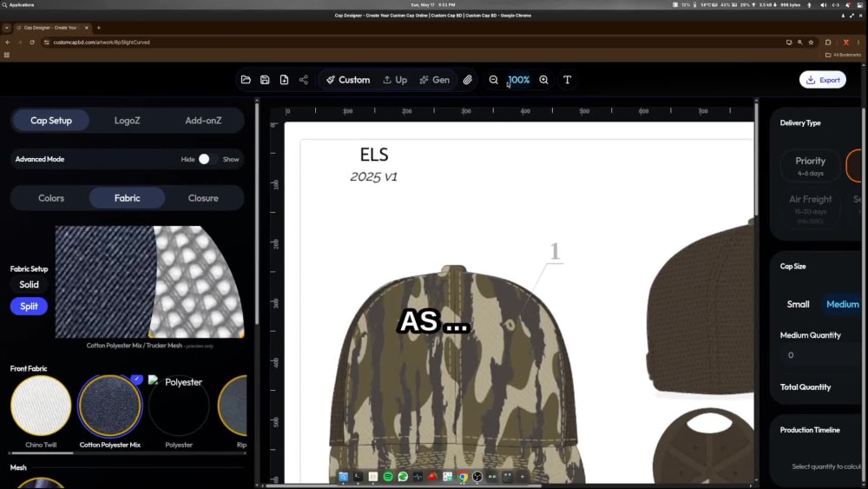This screenshot has width=868, height=489.
Task: Open a new browser tab
Action: tap(99, 28)
